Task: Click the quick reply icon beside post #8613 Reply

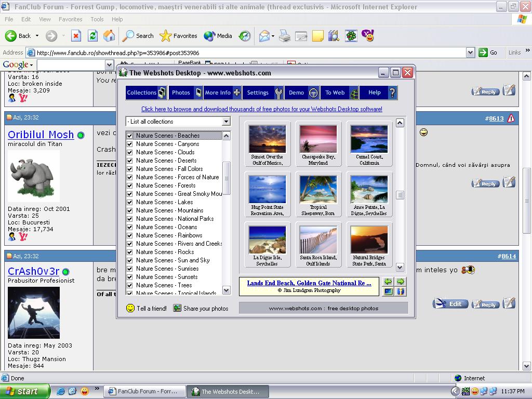Action: [x=509, y=182]
